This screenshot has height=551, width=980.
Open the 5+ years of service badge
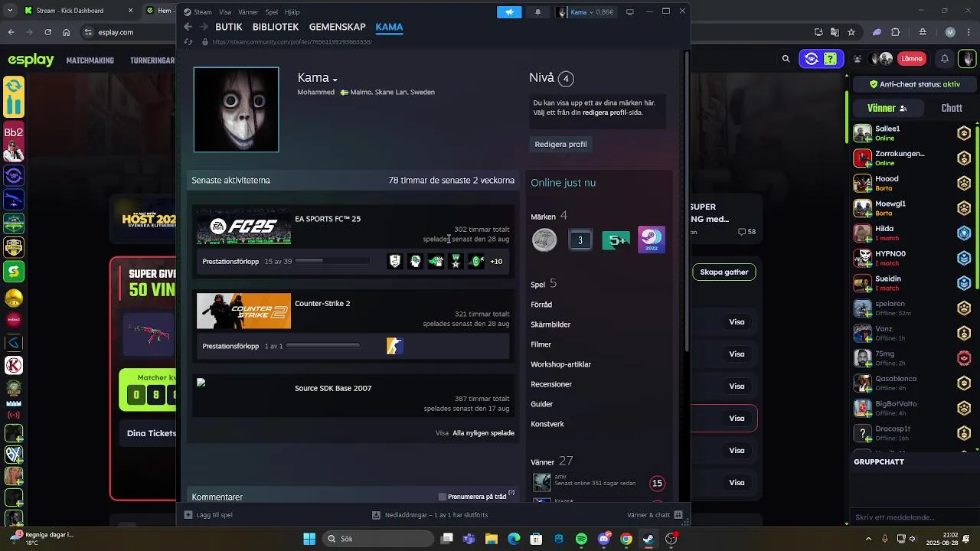pos(616,240)
